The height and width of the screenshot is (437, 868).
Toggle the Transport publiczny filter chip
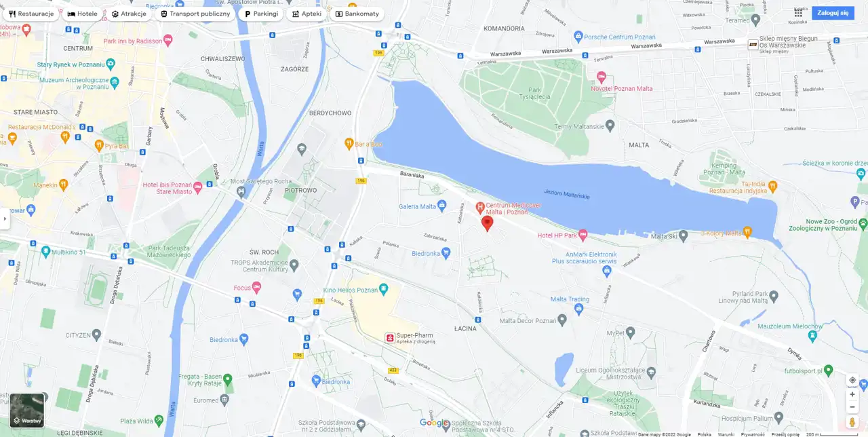tap(195, 14)
